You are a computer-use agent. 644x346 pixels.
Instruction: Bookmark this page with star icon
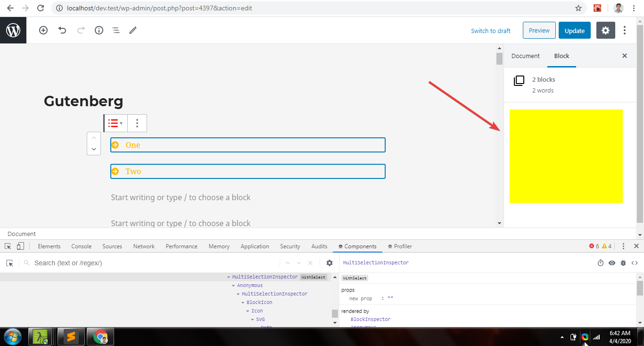578,8
